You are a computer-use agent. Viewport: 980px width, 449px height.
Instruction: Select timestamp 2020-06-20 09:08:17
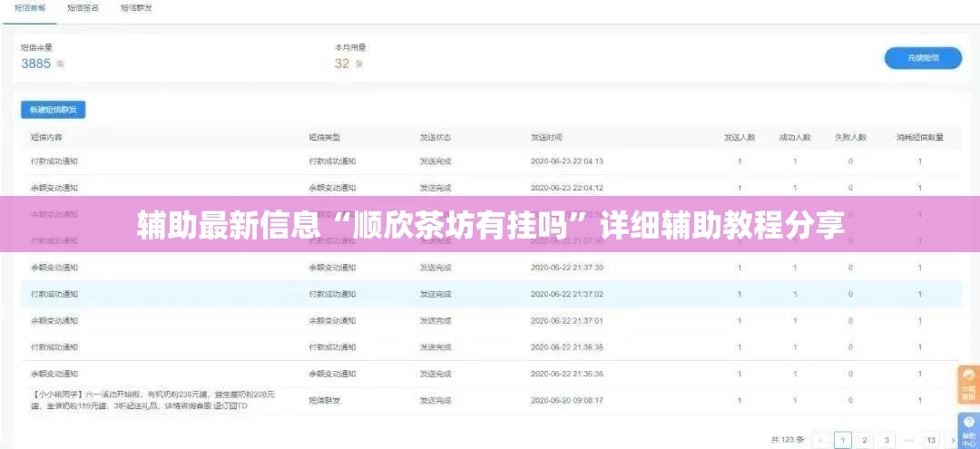pos(567,400)
